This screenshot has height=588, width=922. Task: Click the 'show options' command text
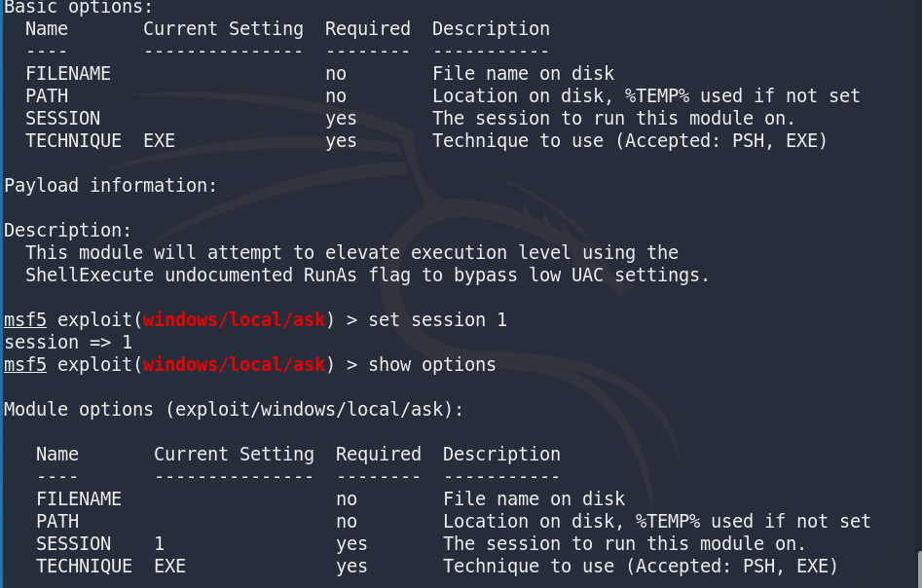[x=432, y=364]
